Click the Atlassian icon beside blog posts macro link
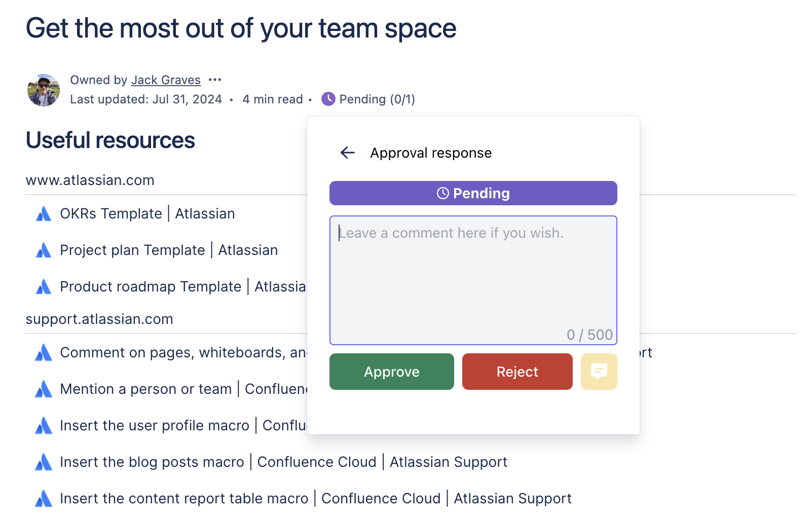 (44, 462)
